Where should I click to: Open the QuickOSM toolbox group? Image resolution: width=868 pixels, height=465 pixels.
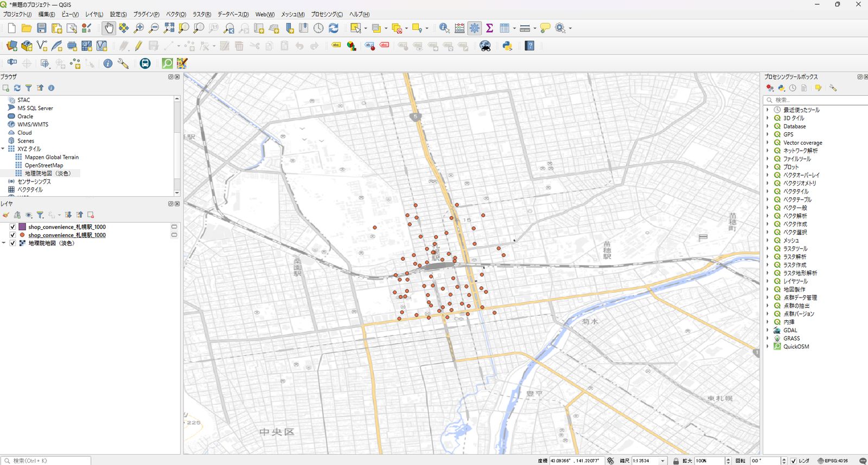point(768,346)
